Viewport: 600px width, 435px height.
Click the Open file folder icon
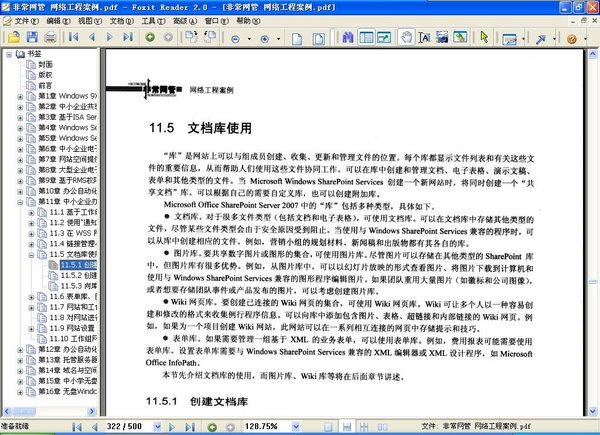click(x=13, y=37)
